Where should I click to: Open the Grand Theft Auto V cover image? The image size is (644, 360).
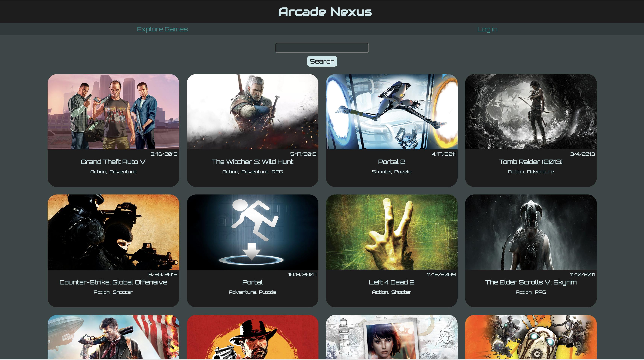[113, 112]
